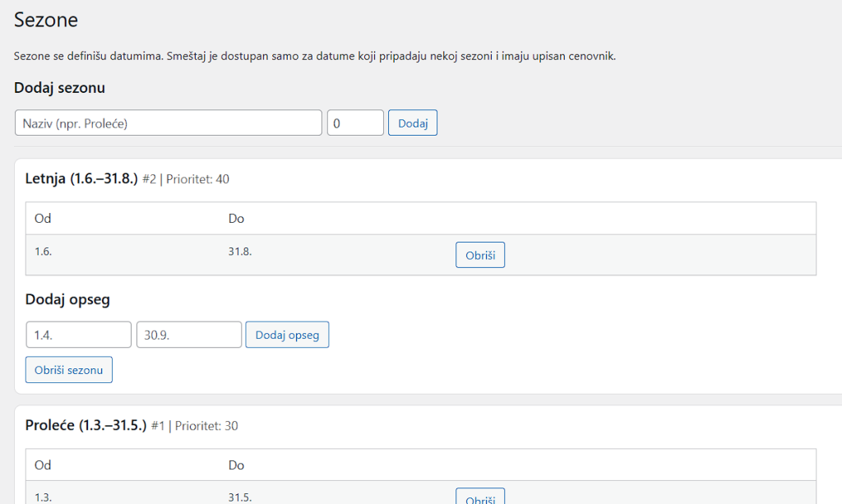Click the Od column header in Proleće table
This screenshot has width=842, height=504.
click(43, 465)
